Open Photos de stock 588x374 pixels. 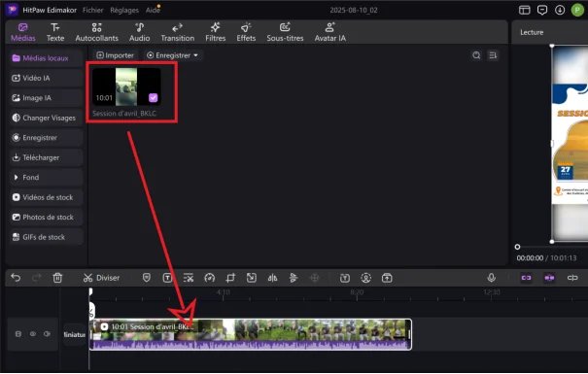(x=46, y=217)
